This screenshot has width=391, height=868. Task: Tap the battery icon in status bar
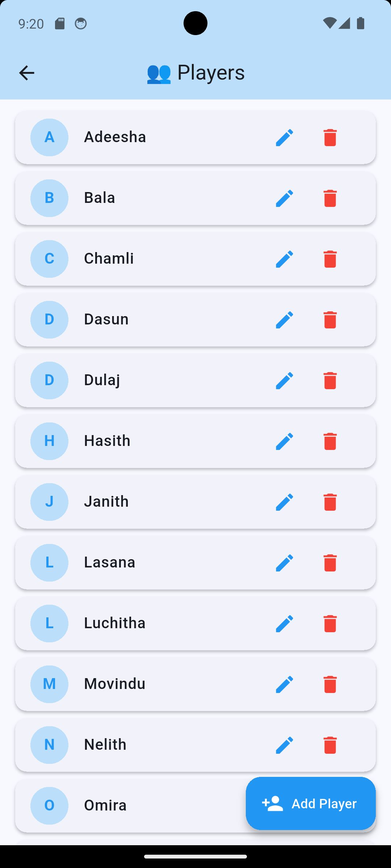click(x=360, y=24)
